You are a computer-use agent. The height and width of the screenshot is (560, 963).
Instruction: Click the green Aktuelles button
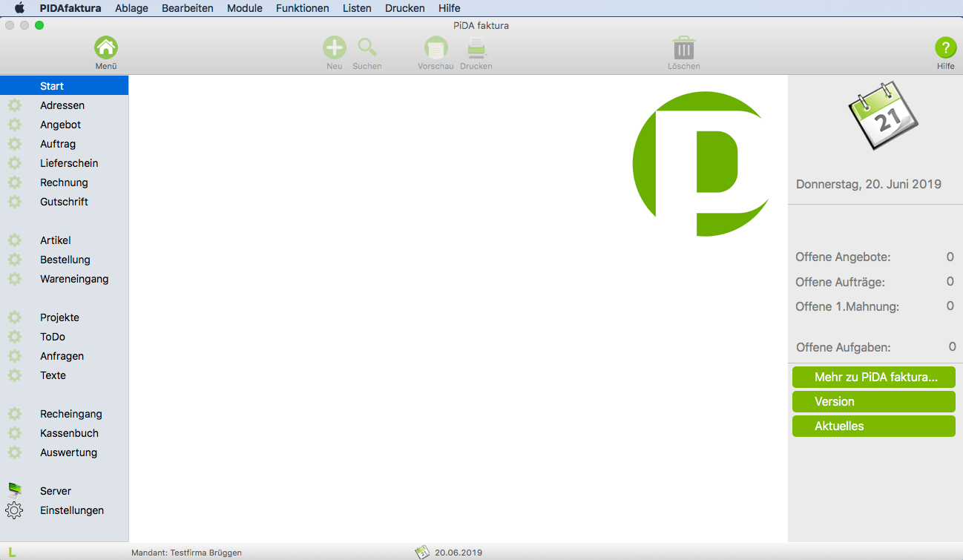[x=874, y=426]
